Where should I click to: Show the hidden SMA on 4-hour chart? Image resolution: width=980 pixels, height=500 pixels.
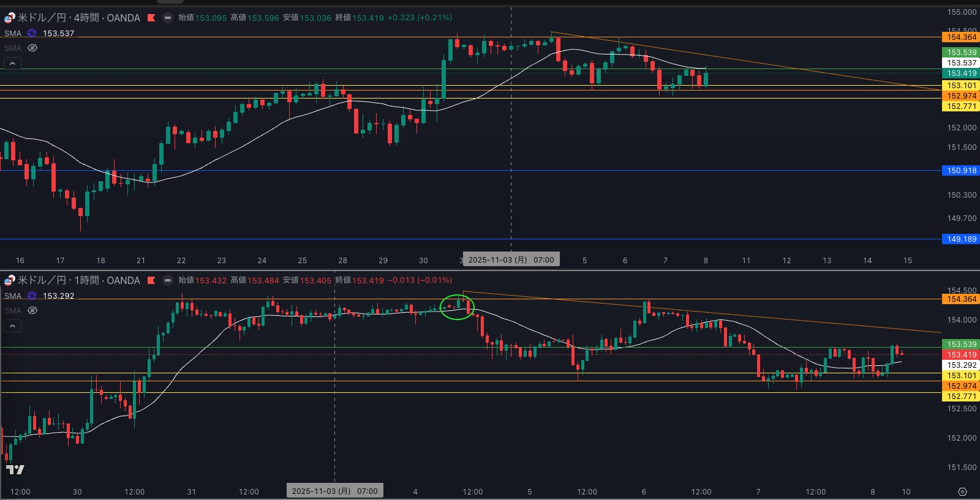coord(32,48)
